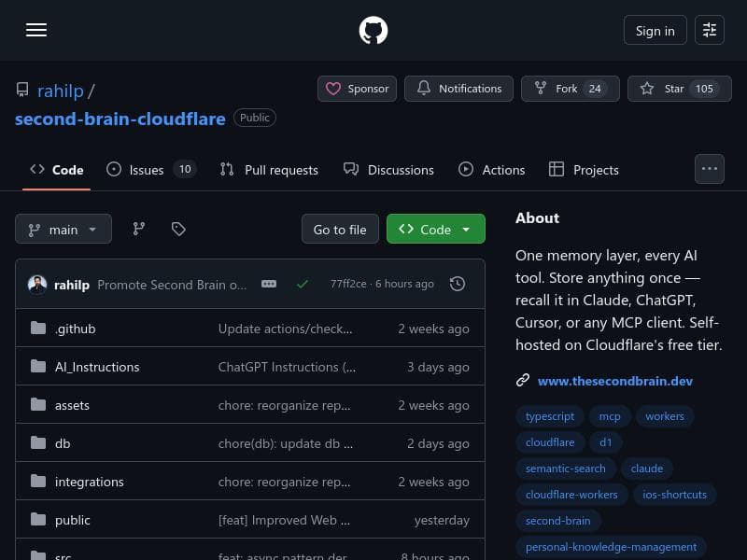
Task: Star the repository
Action: [x=680, y=89]
